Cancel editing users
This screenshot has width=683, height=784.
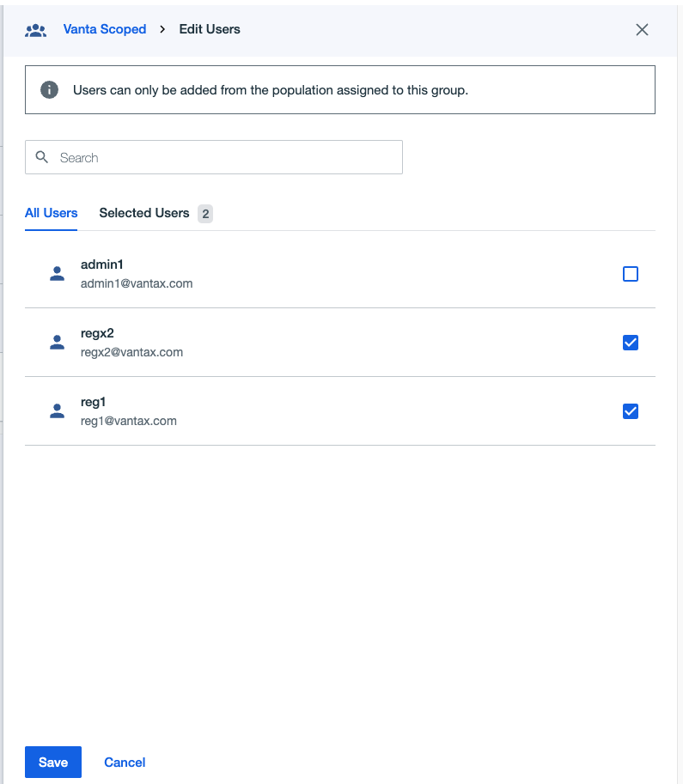click(x=125, y=762)
